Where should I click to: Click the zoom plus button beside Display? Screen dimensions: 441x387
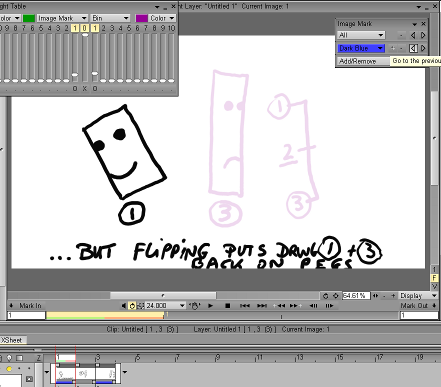tap(393, 296)
